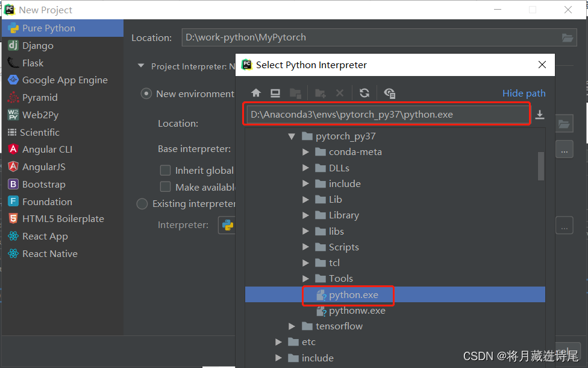Click the Delete toolbar icon
The height and width of the screenshot is (368, 588).
pyautogui.click(x=340, y=93)
